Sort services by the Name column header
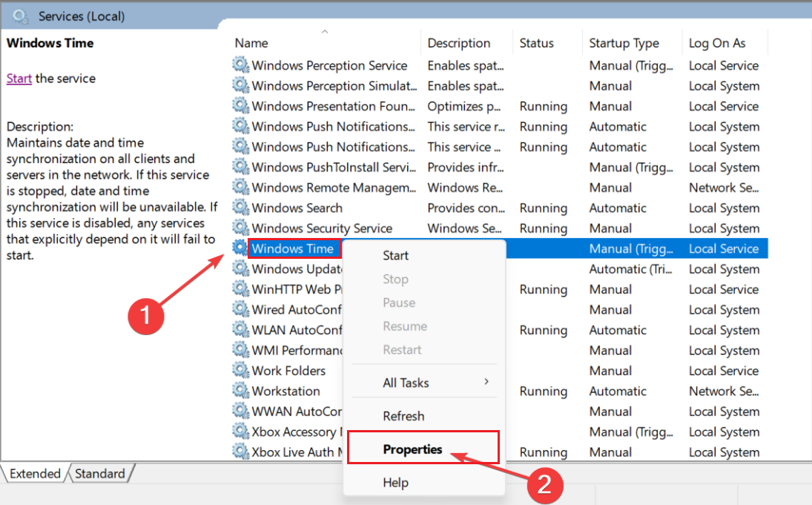Viewport: 812px width, 505px height. (251, 43)
